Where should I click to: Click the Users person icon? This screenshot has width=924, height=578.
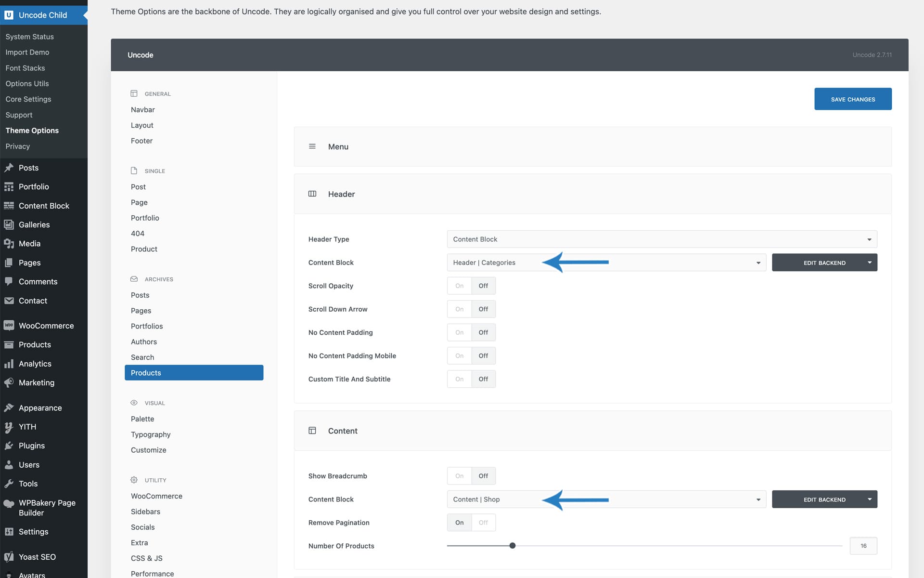pos(9,465)
